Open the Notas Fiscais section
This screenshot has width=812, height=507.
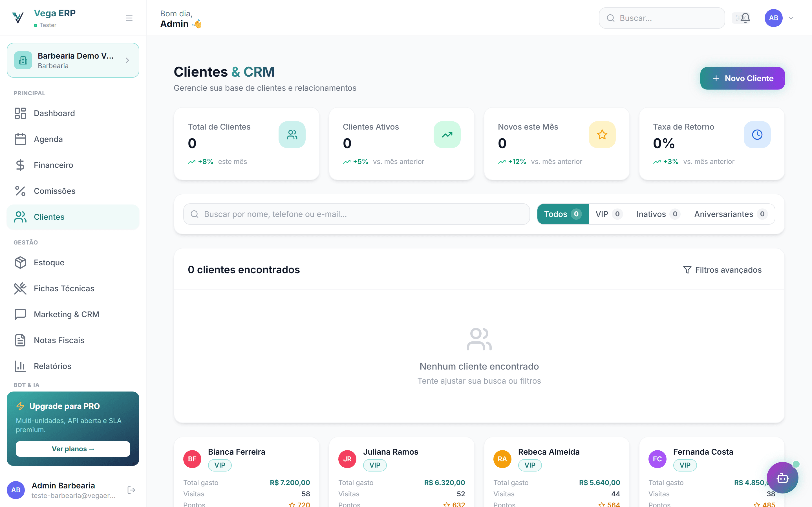pos(59,340)
